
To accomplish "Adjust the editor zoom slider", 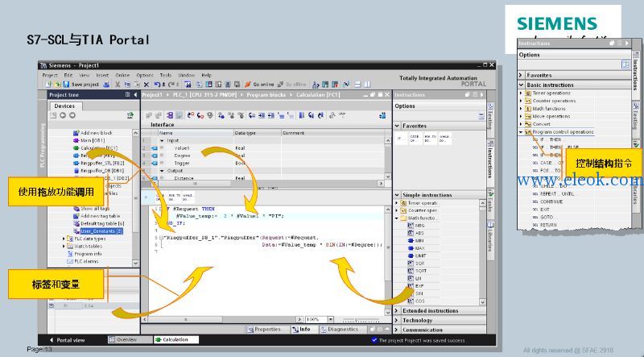I will click(361, 320).
